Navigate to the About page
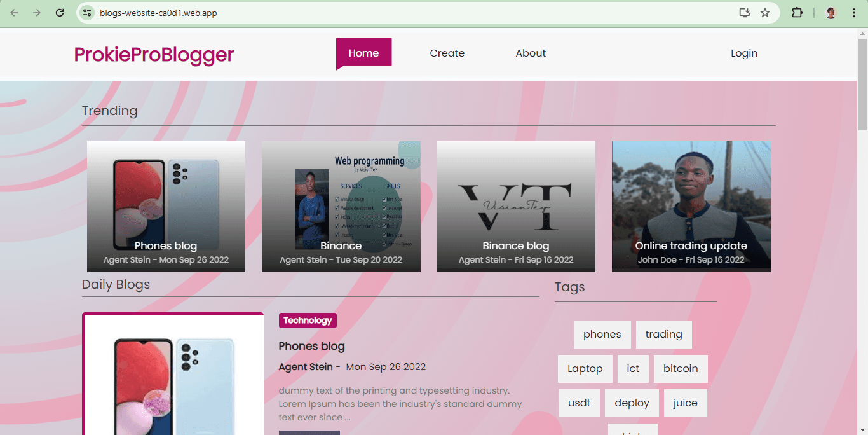868x435 pixels. pos(531,53)
